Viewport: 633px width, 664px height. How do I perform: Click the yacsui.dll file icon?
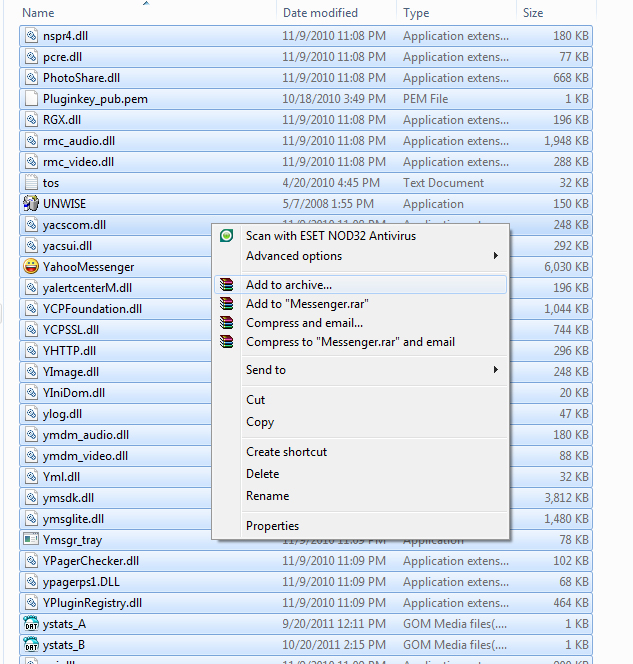click(x=31, y=246)
